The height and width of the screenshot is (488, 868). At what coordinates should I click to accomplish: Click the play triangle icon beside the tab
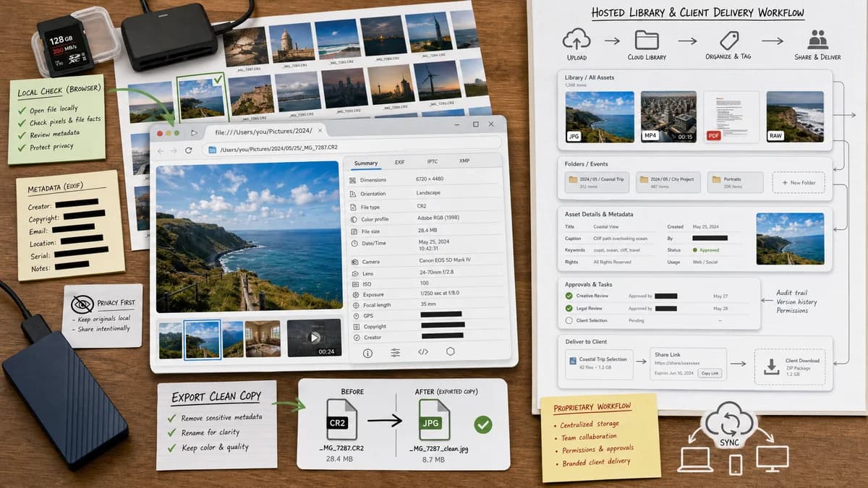tap(194, 133)
